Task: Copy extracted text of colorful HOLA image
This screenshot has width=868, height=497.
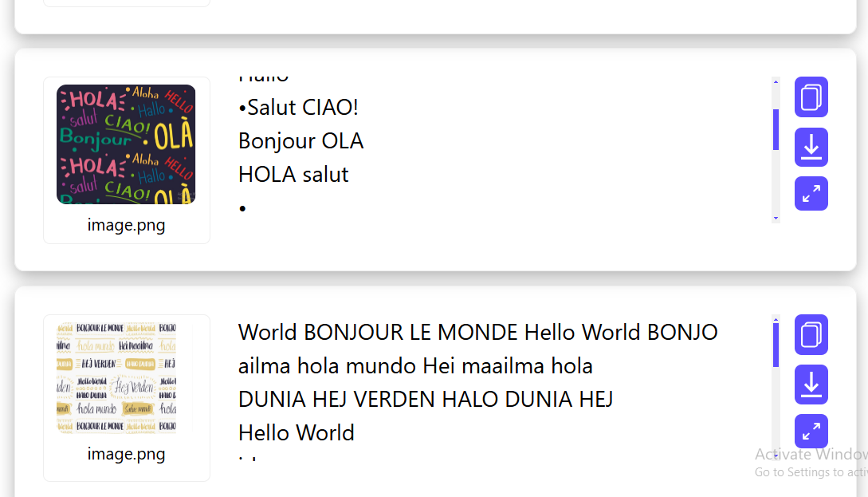Action: (x=811, y=97)
